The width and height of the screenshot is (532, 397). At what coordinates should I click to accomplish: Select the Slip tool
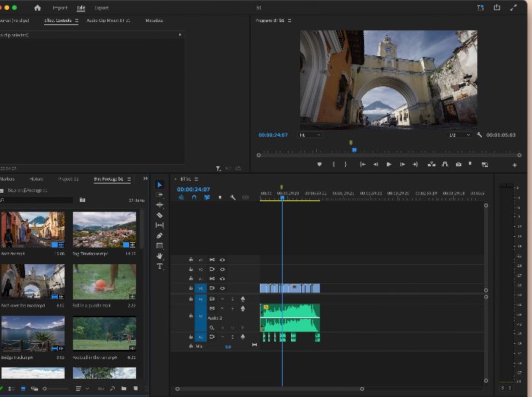click(x=160, y=225)
